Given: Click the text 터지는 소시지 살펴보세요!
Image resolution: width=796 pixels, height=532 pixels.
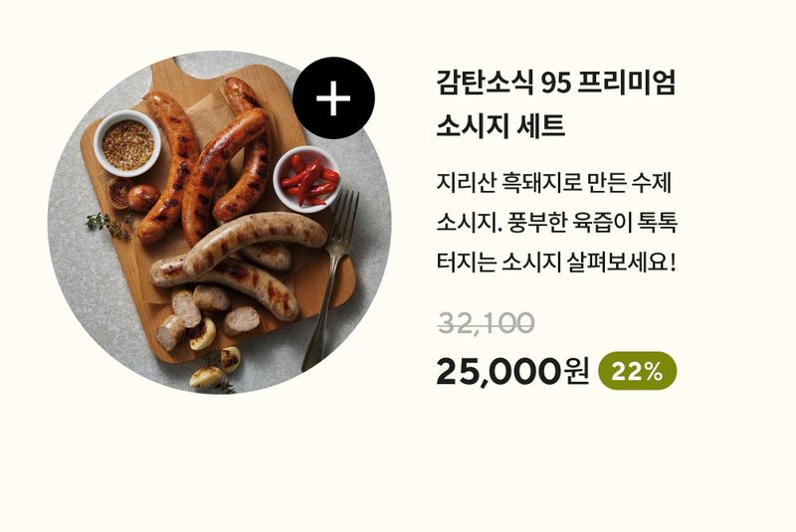Looking at the screenshot, I should click(x=557, y=264).
